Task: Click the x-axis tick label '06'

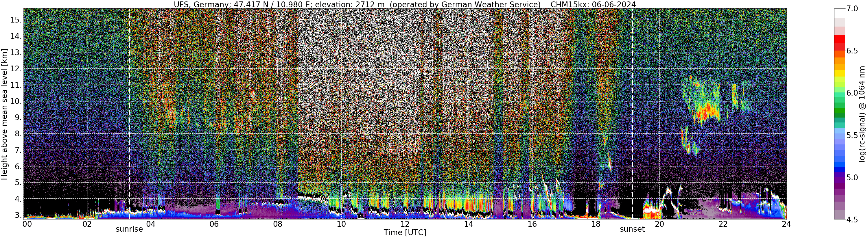Action: 214,224
